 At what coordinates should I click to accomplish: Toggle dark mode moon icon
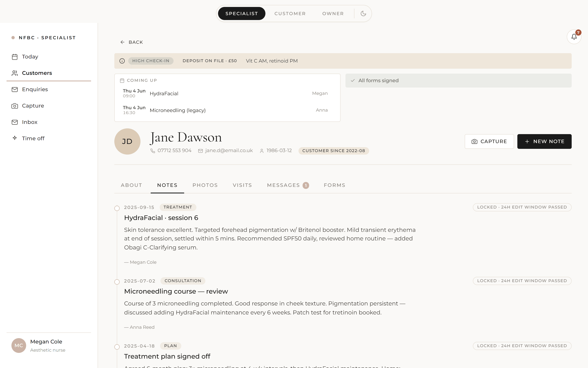363,13
